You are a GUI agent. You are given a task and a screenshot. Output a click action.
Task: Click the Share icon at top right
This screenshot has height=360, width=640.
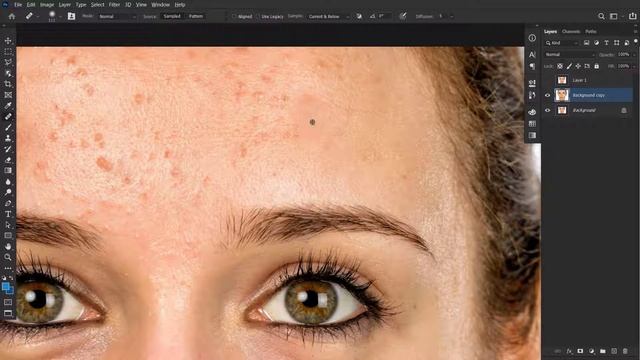point(633,16)
